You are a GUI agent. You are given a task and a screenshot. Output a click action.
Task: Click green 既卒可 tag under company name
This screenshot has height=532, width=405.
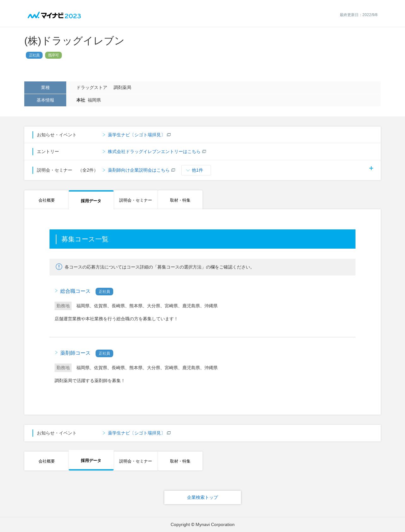(53, 55)
